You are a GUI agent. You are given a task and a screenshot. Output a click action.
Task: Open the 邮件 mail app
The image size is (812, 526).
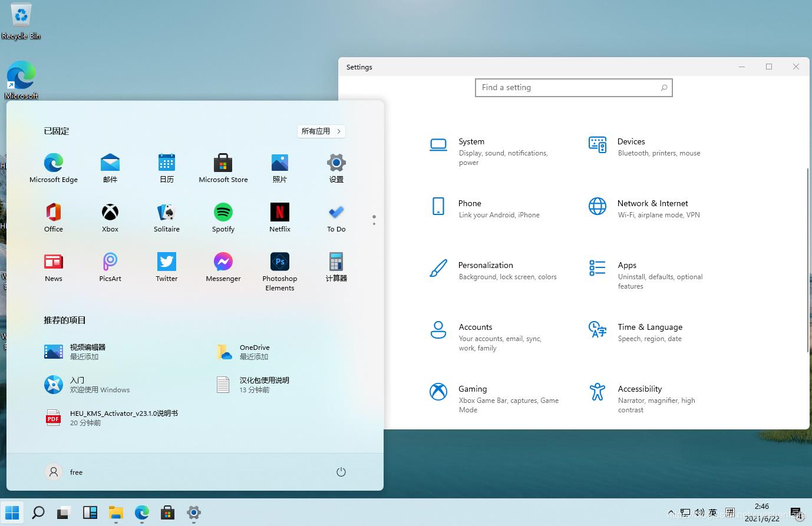pyautogui.click(x=110, y=168)
